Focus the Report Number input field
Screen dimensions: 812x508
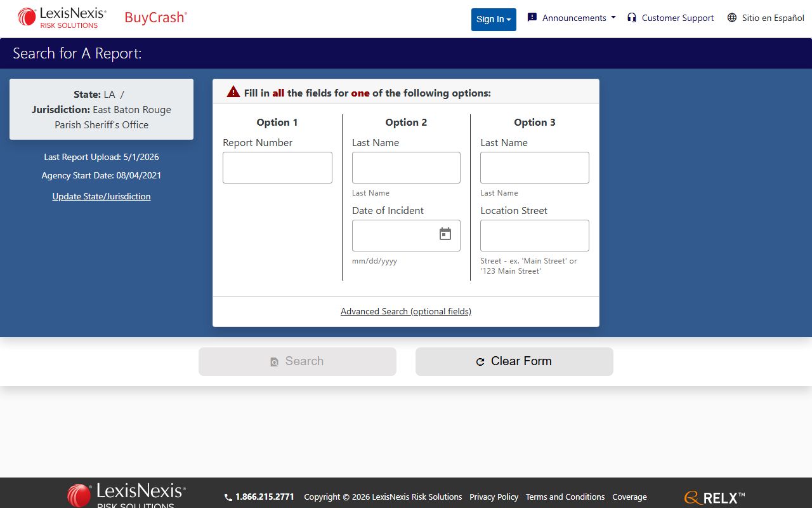277,168
